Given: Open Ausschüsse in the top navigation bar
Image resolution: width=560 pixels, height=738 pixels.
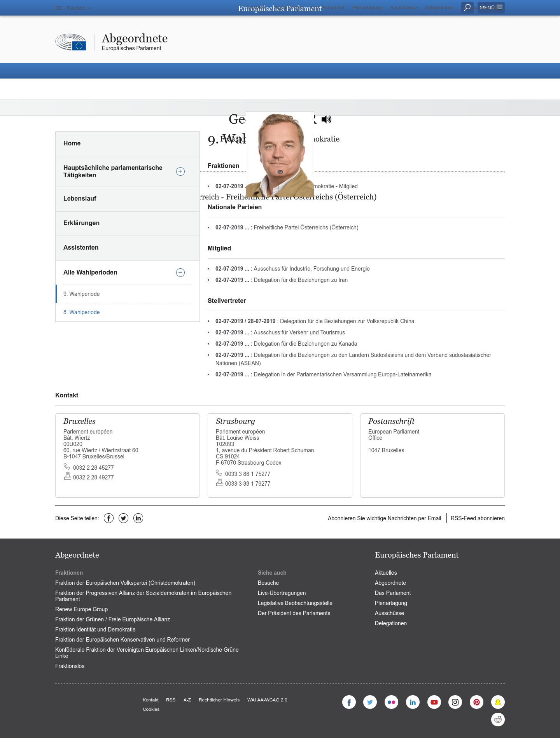Looking at the screenshot, I should click(403, 7).
